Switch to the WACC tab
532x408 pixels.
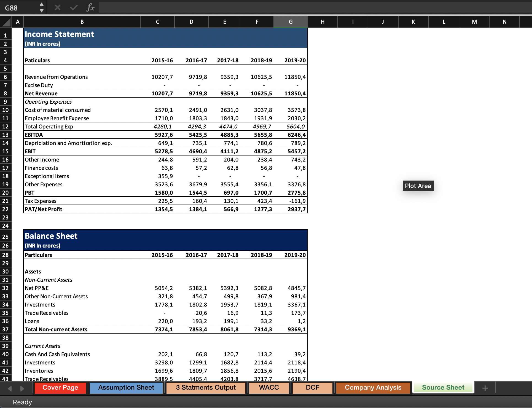[269, 388]
